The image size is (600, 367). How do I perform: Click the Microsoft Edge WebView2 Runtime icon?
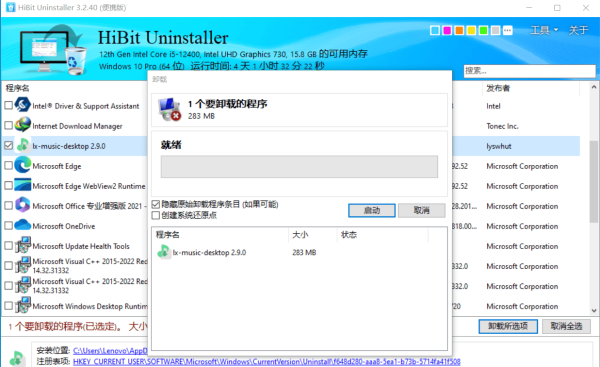(23, 185)
